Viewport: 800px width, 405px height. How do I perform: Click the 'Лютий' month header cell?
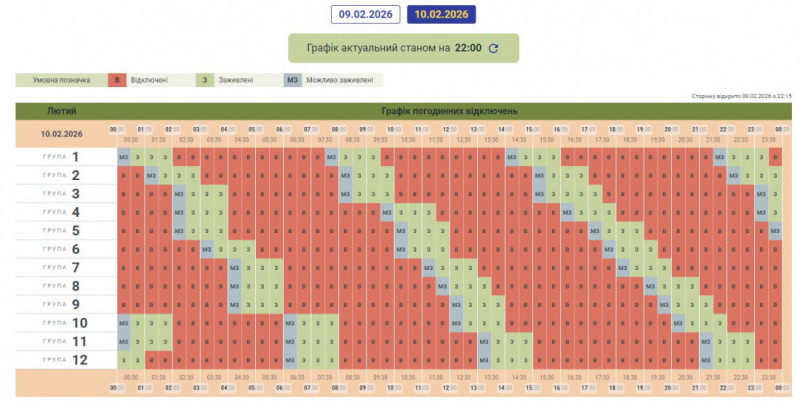61,109
